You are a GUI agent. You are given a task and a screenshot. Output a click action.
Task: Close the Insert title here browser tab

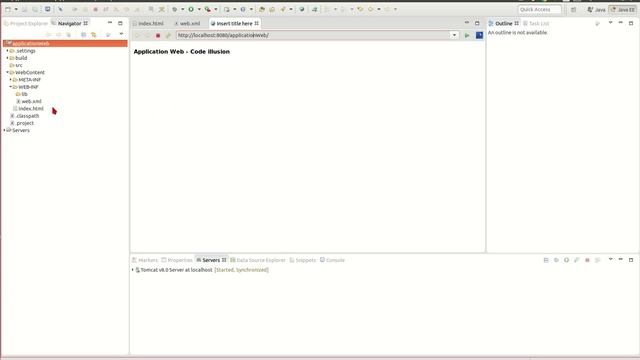click(x=257, y=23)
